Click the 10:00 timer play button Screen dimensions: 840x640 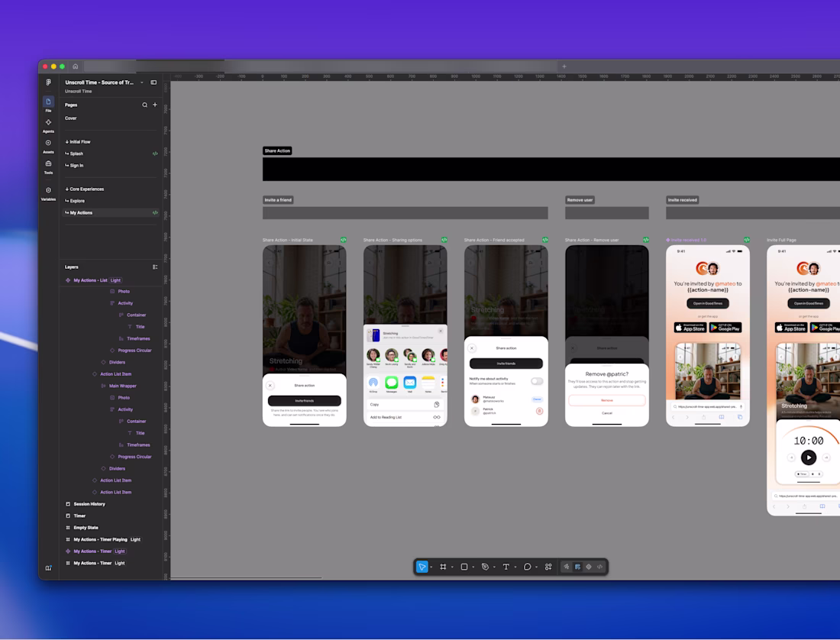tap(809, 457)
